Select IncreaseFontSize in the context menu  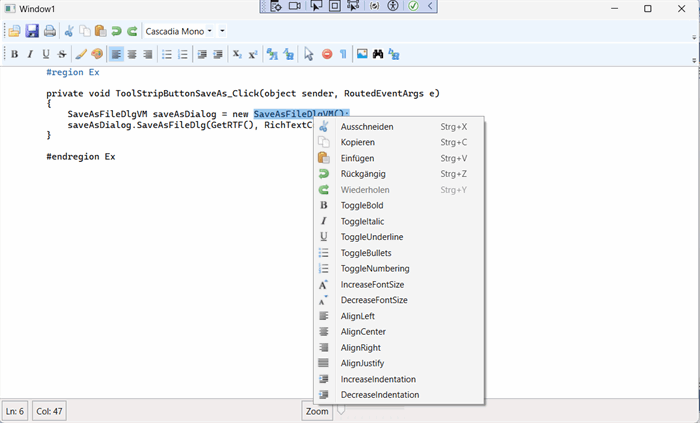[x=399, y=284]
